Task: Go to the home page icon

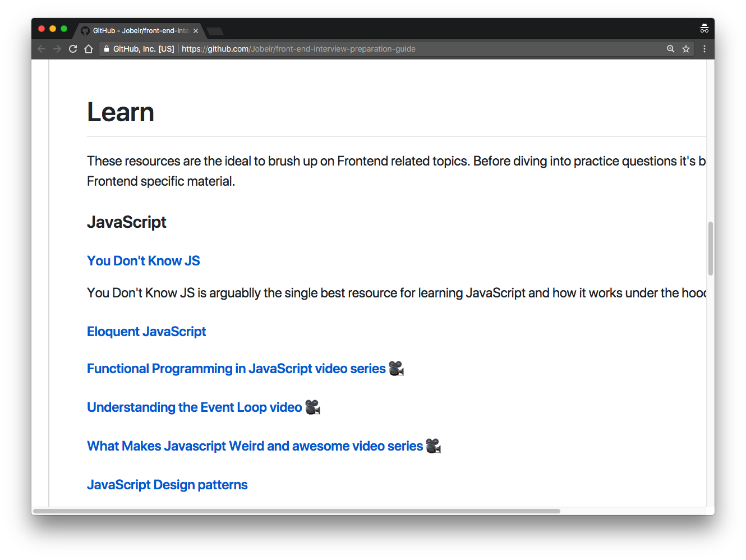Action: 89,49
